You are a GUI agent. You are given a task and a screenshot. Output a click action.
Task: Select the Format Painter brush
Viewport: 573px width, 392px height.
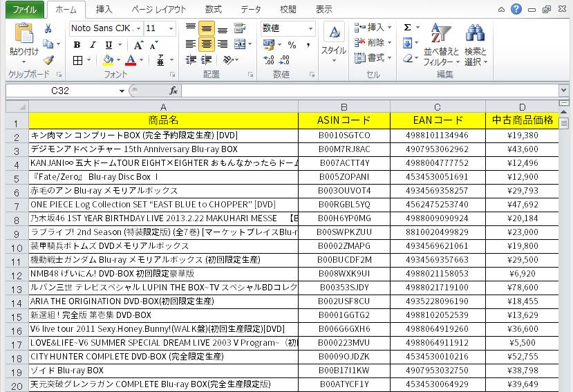pos(48,59)
